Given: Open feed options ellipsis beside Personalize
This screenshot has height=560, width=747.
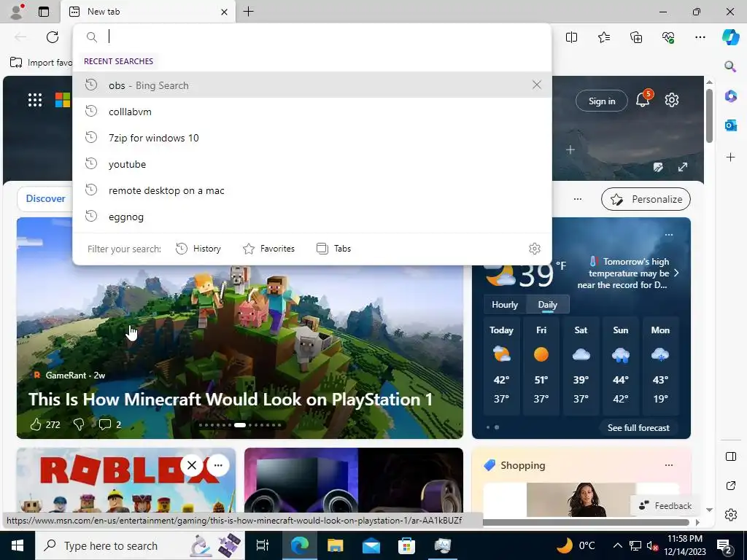Looking at the screenshot, I should pos(578,199).
